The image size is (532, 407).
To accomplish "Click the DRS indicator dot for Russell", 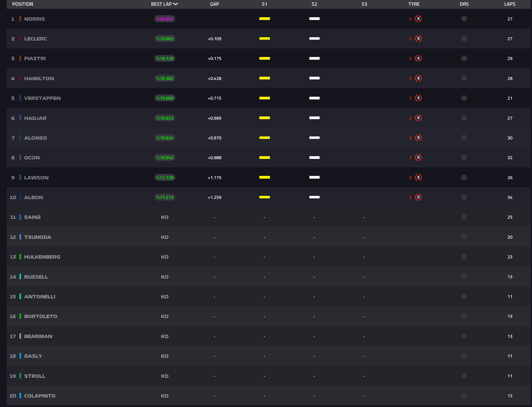I will (464, 276).
